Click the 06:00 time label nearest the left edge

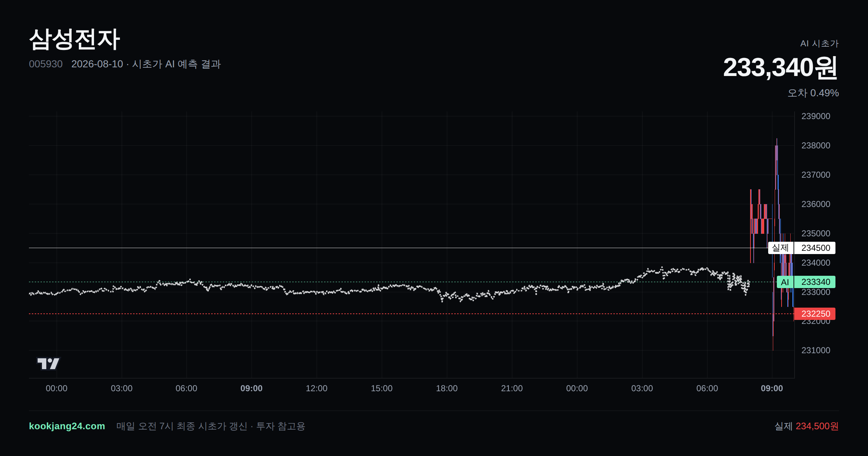coord(186,388)
